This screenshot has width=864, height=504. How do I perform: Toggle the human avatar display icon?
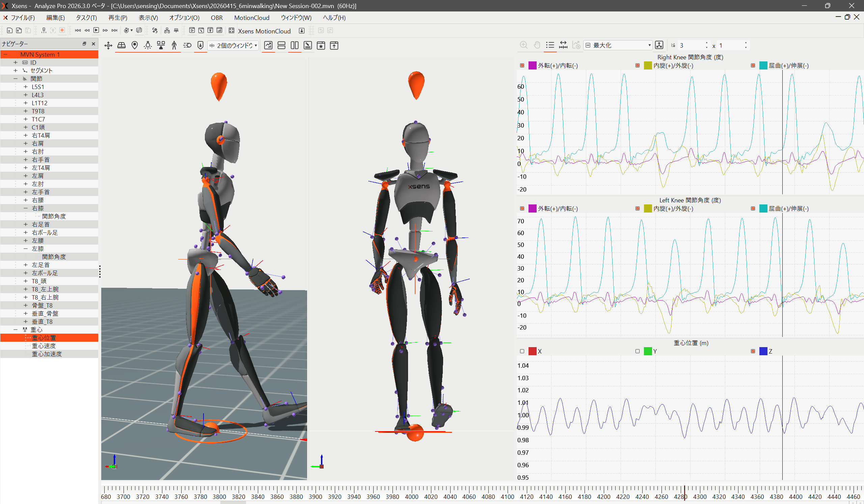[x=174, y=46]
